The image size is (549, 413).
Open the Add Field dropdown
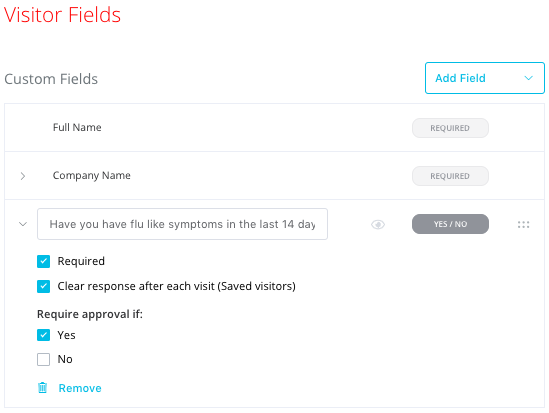[x=485, y=78]
